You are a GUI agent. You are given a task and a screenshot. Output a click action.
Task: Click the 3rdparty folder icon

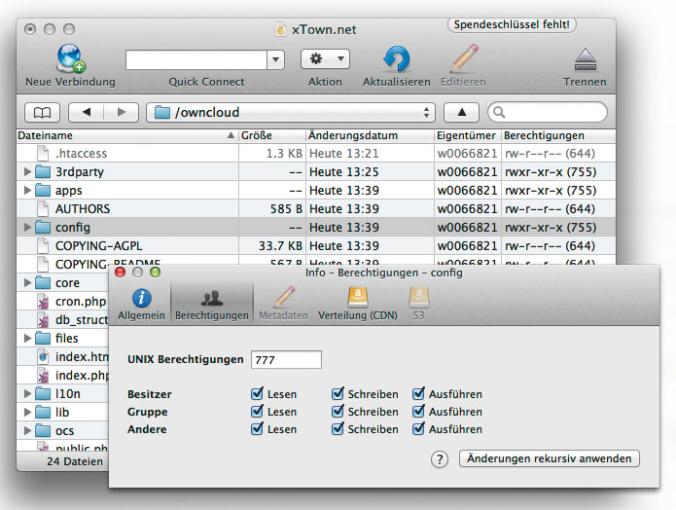coord(43,172)
